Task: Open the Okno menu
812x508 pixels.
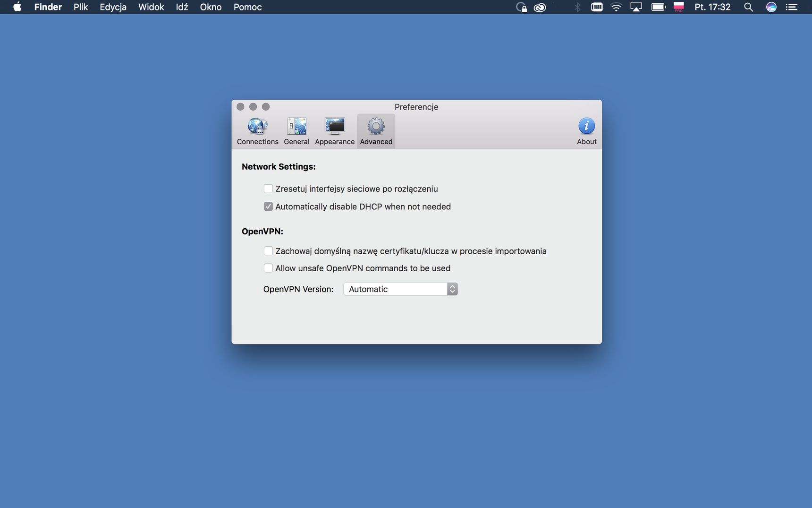Action: pos(211,7)
